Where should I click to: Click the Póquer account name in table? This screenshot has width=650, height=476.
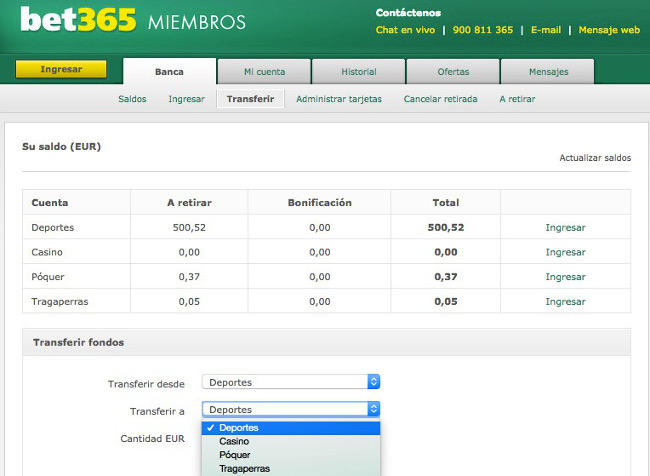click(48, 277)
